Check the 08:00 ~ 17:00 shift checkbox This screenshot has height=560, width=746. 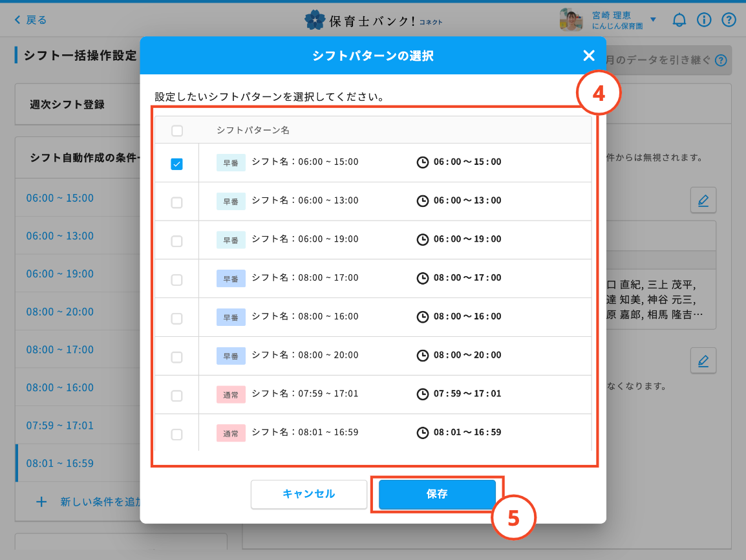click(176, 280)
